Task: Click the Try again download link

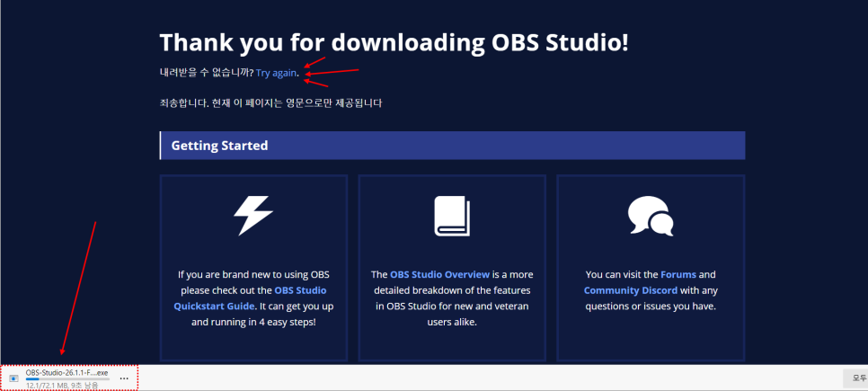Action: click(276, 73)
